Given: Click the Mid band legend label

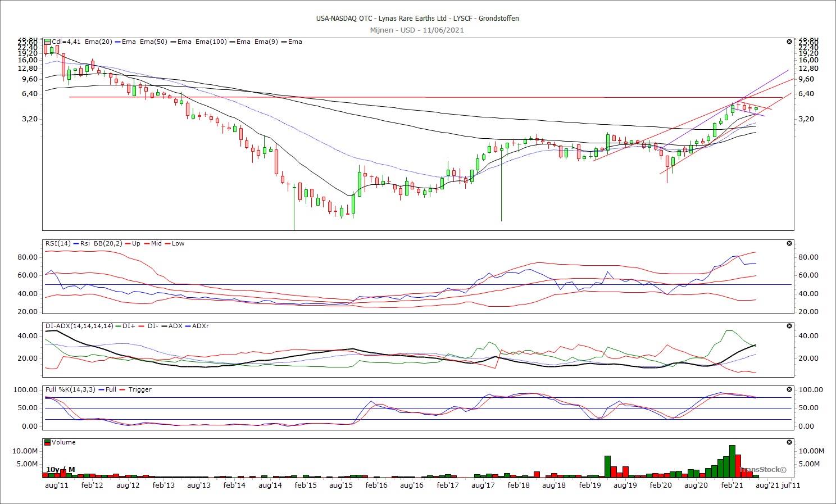Looking at the screenshot, I should [156, 243].
